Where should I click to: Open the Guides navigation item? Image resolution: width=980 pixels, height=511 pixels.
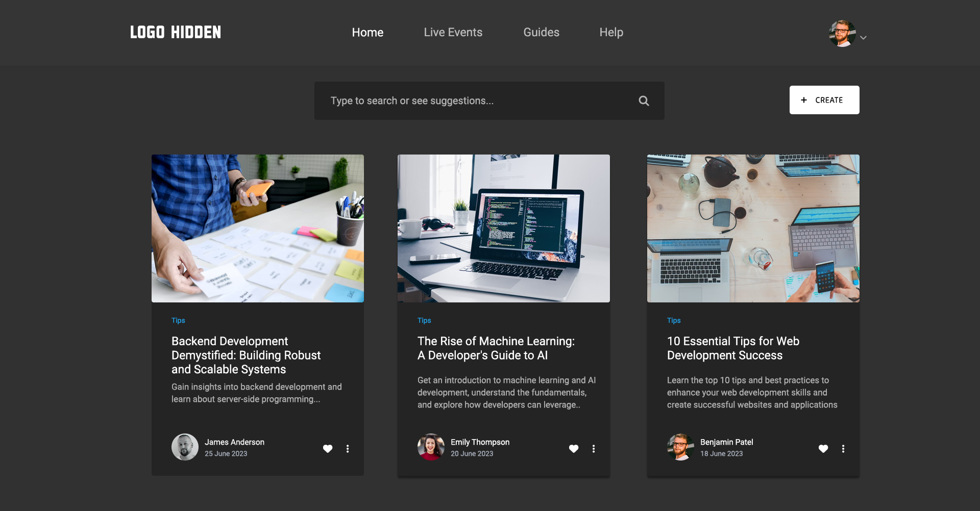[542, 33]
